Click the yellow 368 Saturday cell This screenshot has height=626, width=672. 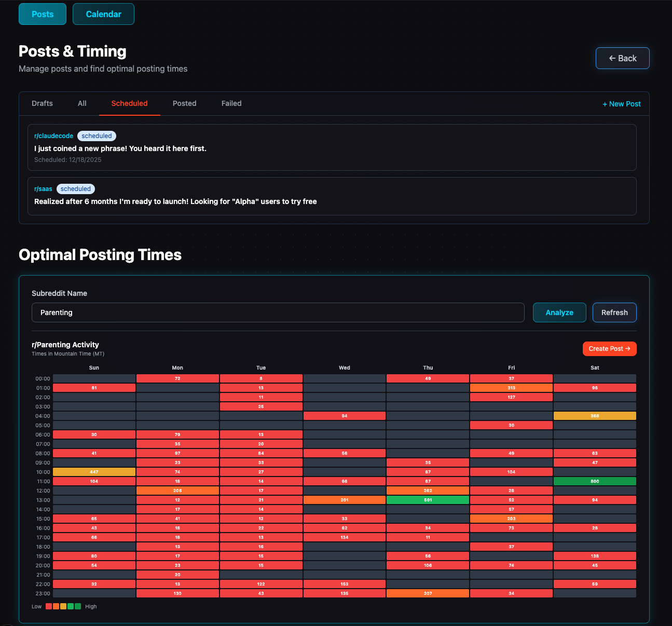[x=595, y=416]
